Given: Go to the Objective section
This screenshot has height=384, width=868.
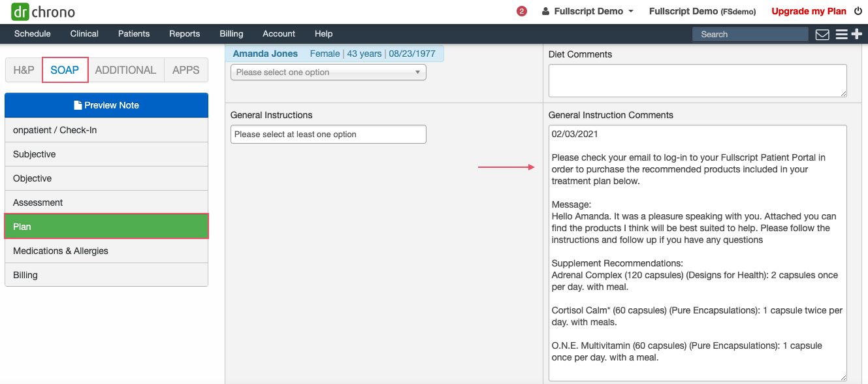Looking at the screenshot, I should tap(106, 178).
